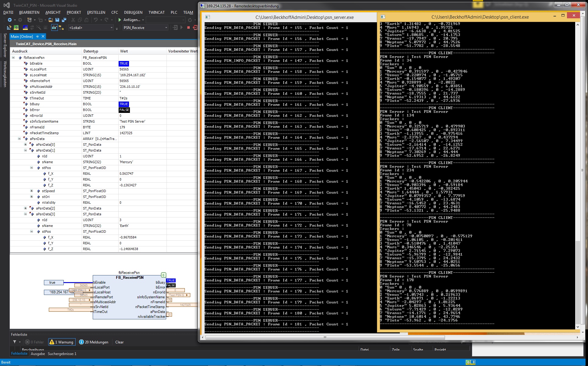This screenshot has width=588, height=366.
Task: Click the sLocalHost value '169.254.167.182'
Action: pyautogui.click(x=132, y=75)
